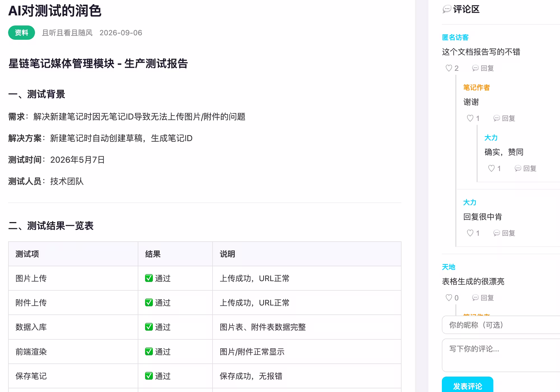Click the 说明 column header
The image size is (560, 392).
pyautogui.click(x=307, y=254)
